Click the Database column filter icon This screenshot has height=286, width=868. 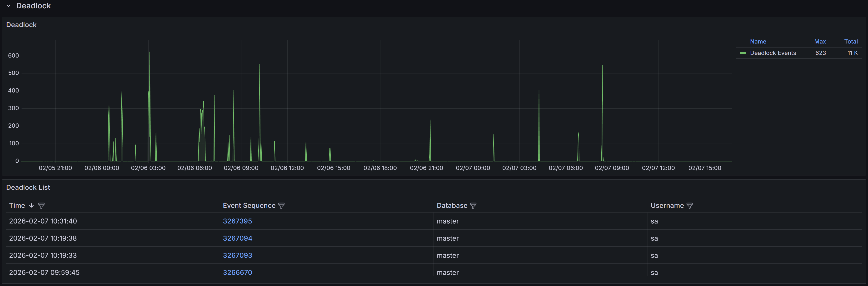click(474, 206)
